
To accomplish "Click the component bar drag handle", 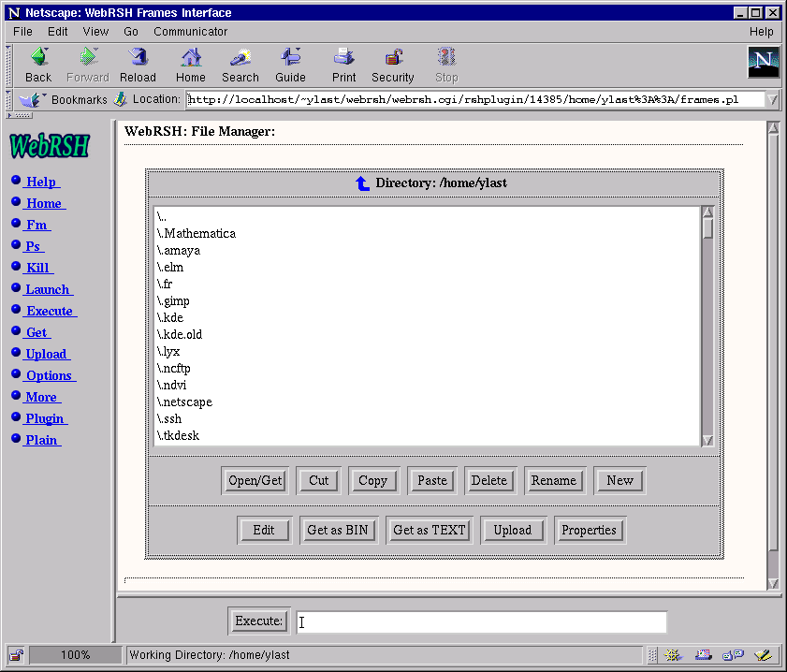I will tap(652, 655).
